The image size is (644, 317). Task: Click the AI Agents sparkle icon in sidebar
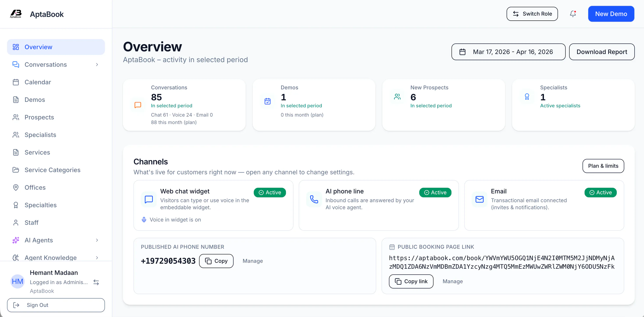point(16,240)
